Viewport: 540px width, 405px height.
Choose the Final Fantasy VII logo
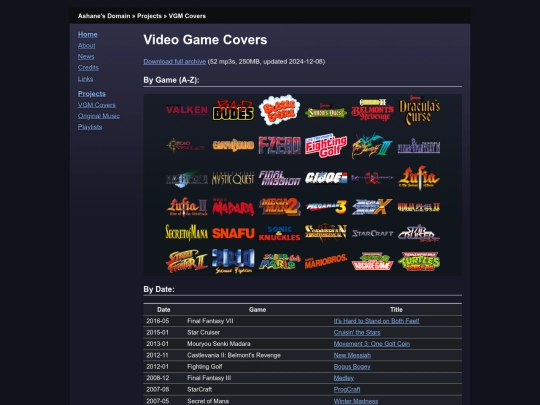(x=187, y=178)
